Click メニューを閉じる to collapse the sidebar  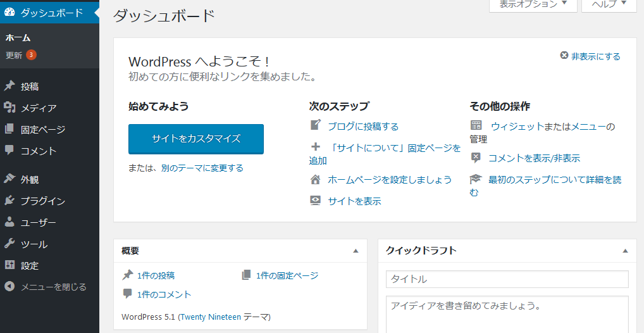click(x=53, y=287)
